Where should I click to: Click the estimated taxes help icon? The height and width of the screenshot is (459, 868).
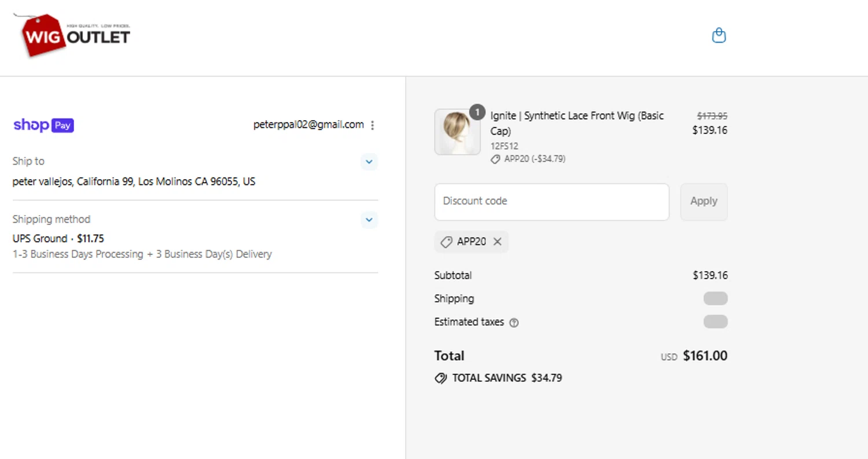514,323
